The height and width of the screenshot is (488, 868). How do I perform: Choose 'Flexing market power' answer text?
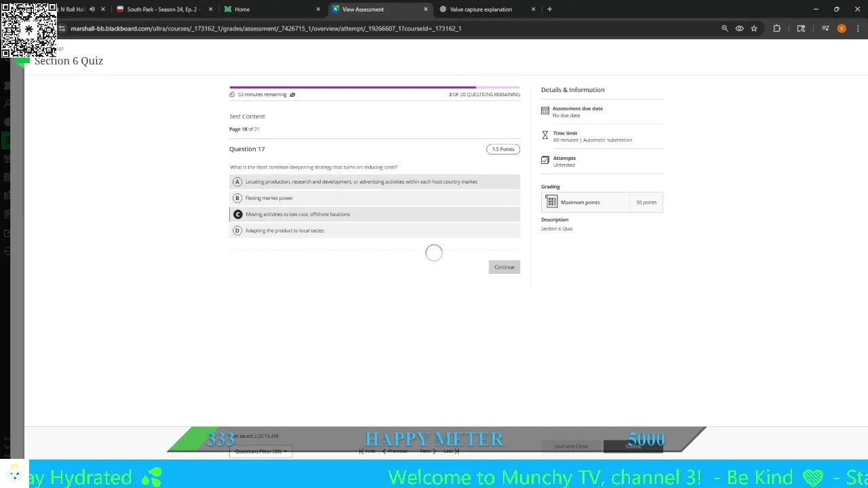(x=269, y=198)
